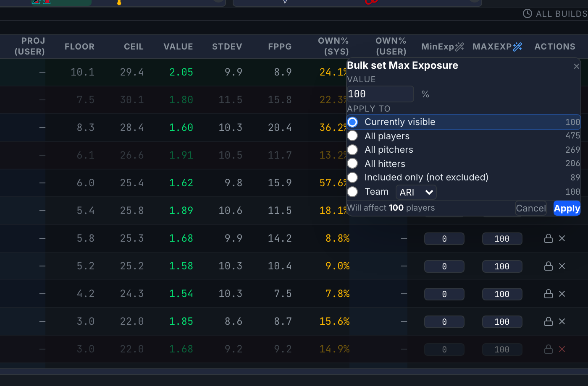Sort by the STDEV column header
Screen dimensions: 588x386
pos(227,47)
